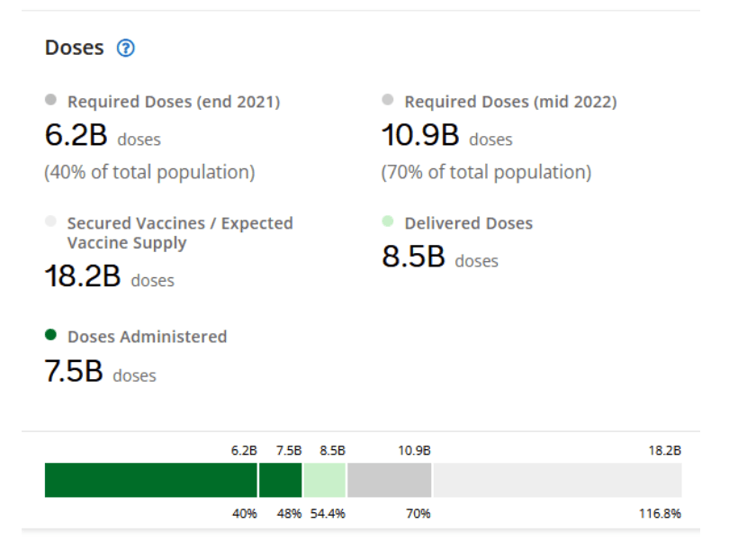Click the Doses help question mark icon

(126, 49)
